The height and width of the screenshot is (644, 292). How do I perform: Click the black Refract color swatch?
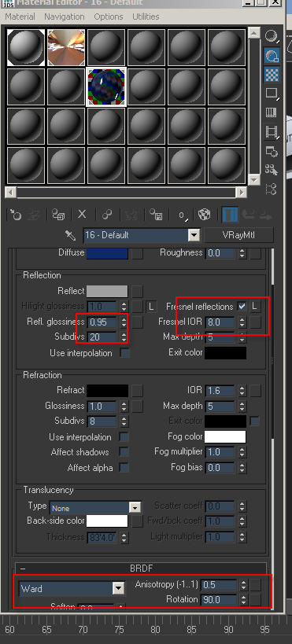[x=107, y=391]
